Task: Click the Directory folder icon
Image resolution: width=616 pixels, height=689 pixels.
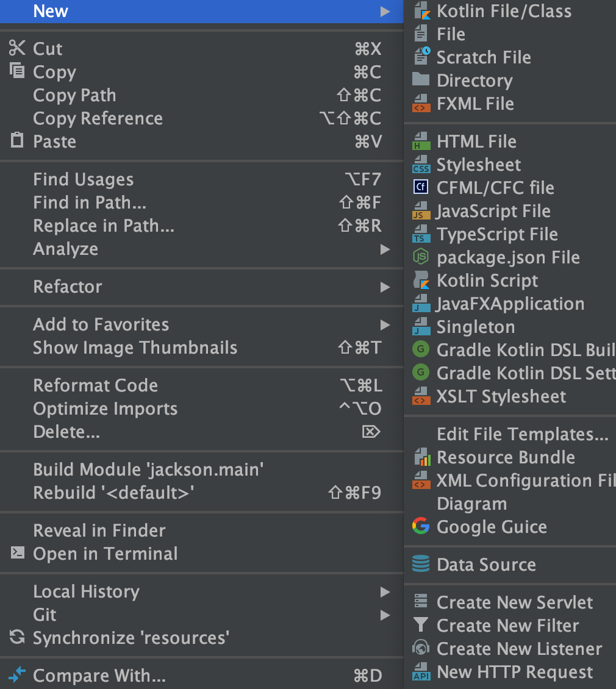Action: 421,80
